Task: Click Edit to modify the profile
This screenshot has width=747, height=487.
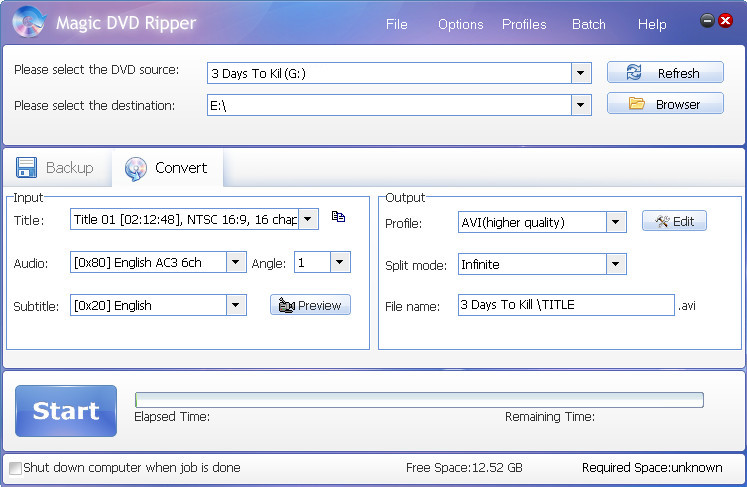Action: tap(674, 221)
